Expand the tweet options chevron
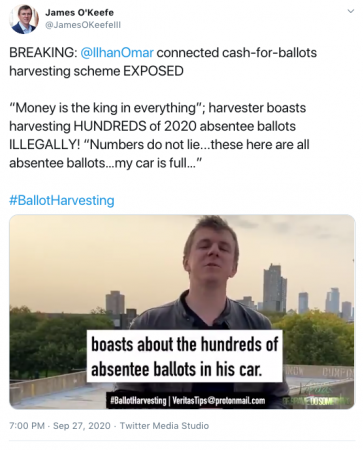Image resolution: width=363 pixels, height=450 pixels. point(350,11)
